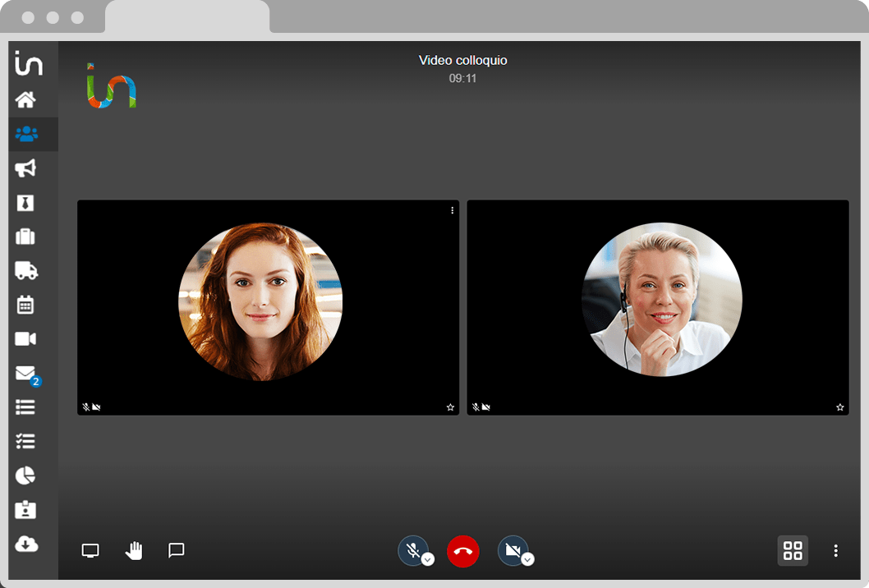Image resolution: width=869 pixels, height=588 pixels.
Task: Open the mail envelope with 2 unread
Action: (x=27, y=375)
